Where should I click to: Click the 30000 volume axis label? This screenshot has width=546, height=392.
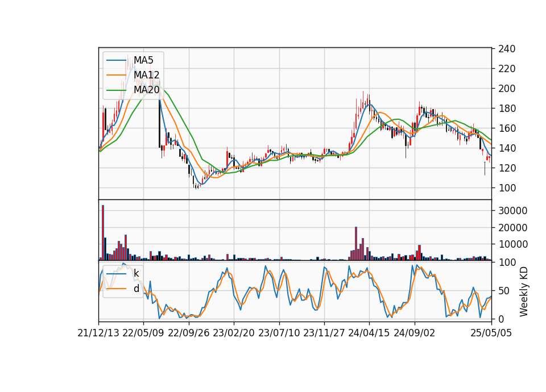(513, 210)
